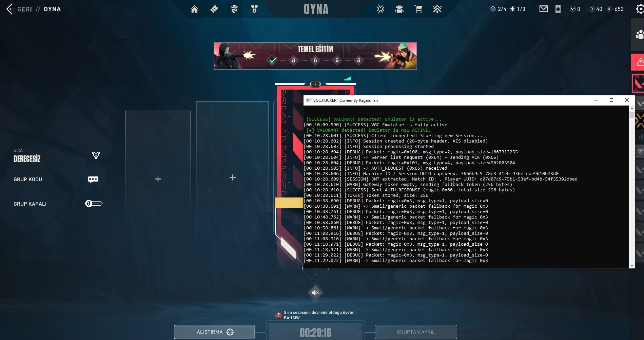Minimize the VGC console window

pyautogui.click(x=596, y=100)
